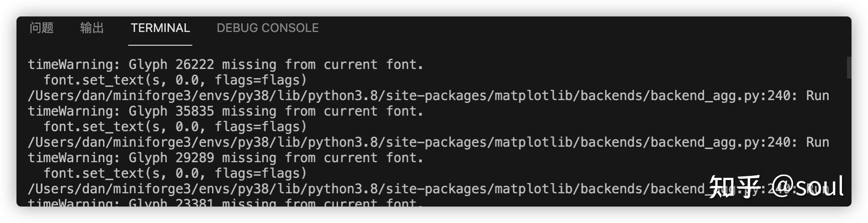This screenshot has height=223, width=868.
Task: Click the number 26222 in the terminal output
Action: (x=195, y=64)
